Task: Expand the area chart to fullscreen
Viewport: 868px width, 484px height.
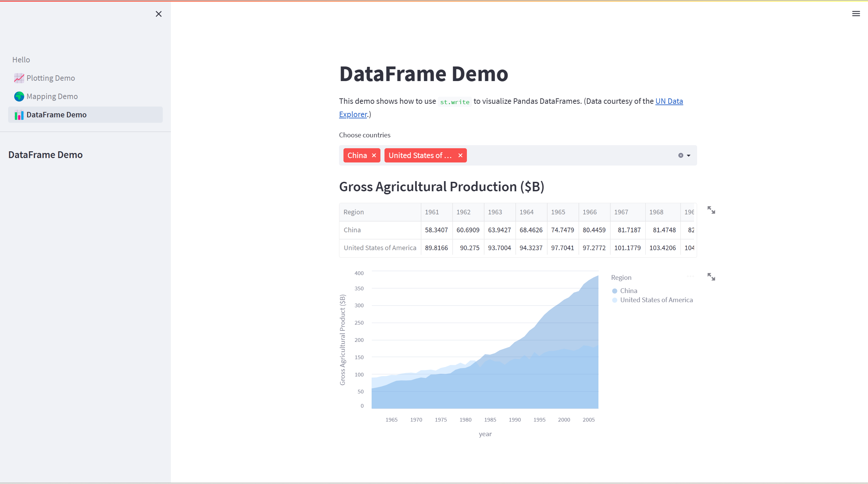Action: pos(711,277)
